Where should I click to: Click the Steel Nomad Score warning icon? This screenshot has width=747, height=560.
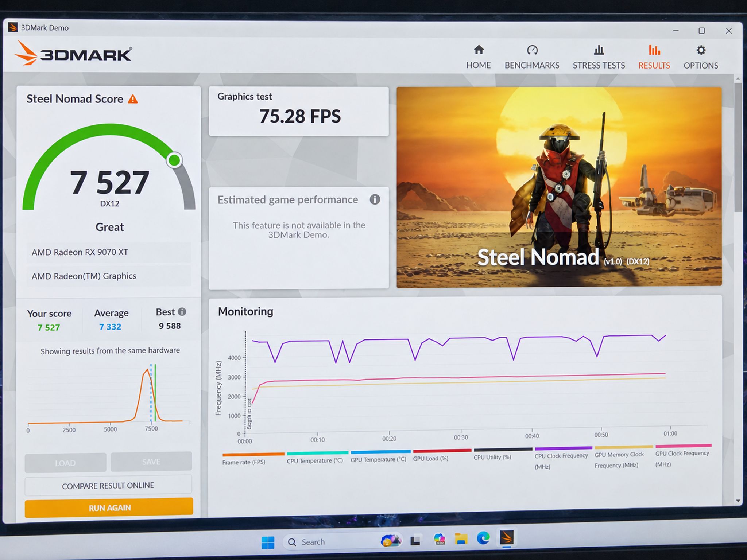point(133,99)
